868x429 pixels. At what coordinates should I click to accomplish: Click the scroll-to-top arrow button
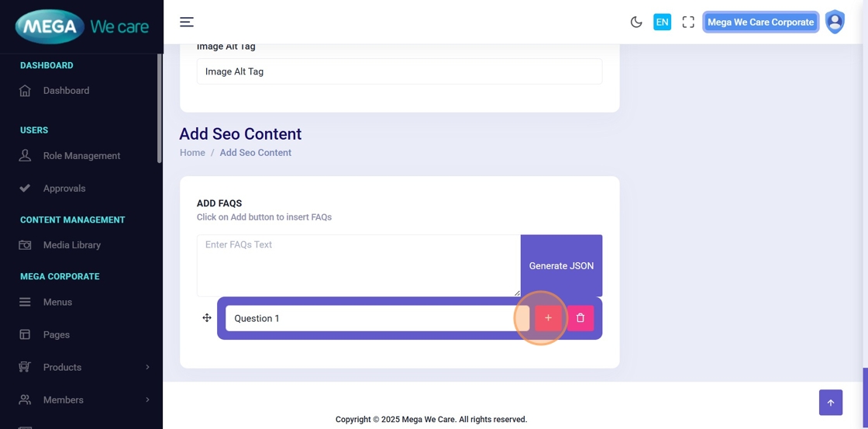pyautogui.click(x=831, y=403)
